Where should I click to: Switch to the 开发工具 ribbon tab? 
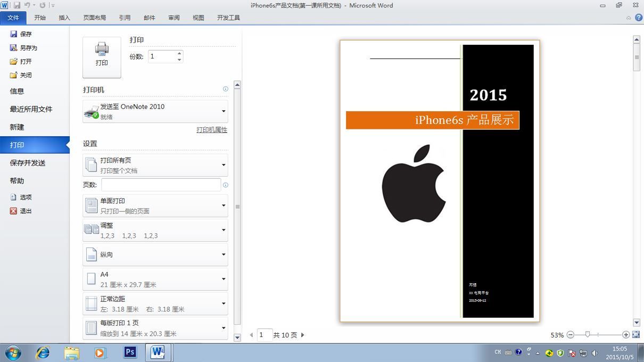(229, 18)
